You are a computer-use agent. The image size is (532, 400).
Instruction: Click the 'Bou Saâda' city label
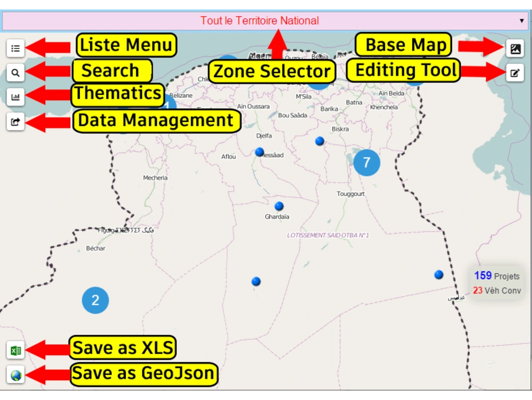pos(293,116)
